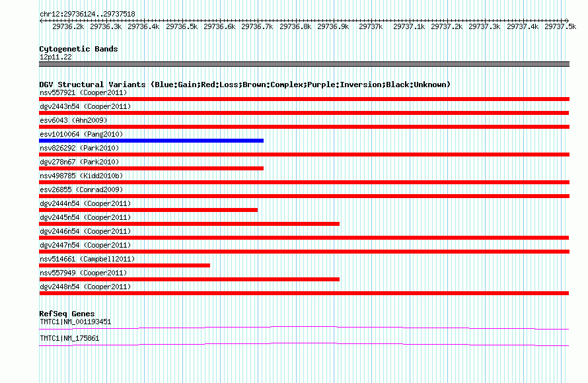Viewport: 588px width, 383px height.
Task: Click the TMTC1|NM_001193451 gene label
Action: tap(75, 322)
